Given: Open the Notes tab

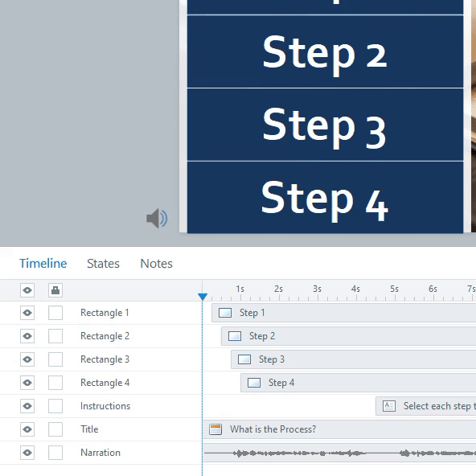Looking at the screenshot, I should 156,264.
